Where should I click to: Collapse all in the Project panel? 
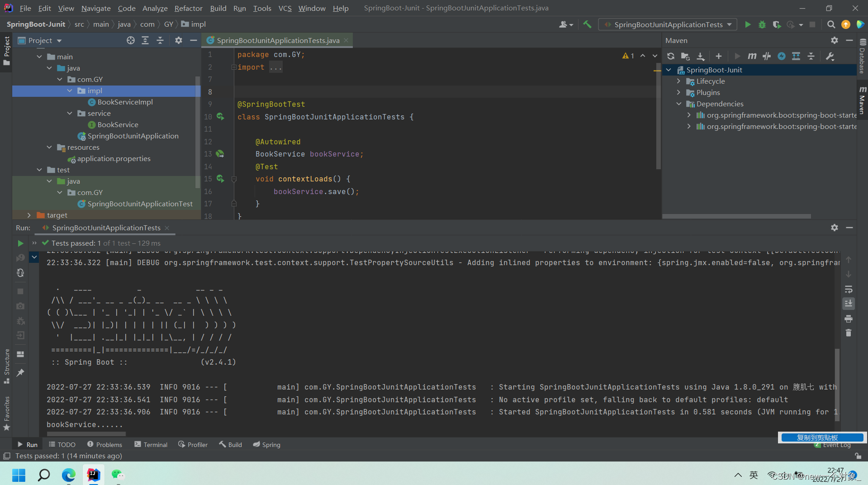click(x=160, y=40)
